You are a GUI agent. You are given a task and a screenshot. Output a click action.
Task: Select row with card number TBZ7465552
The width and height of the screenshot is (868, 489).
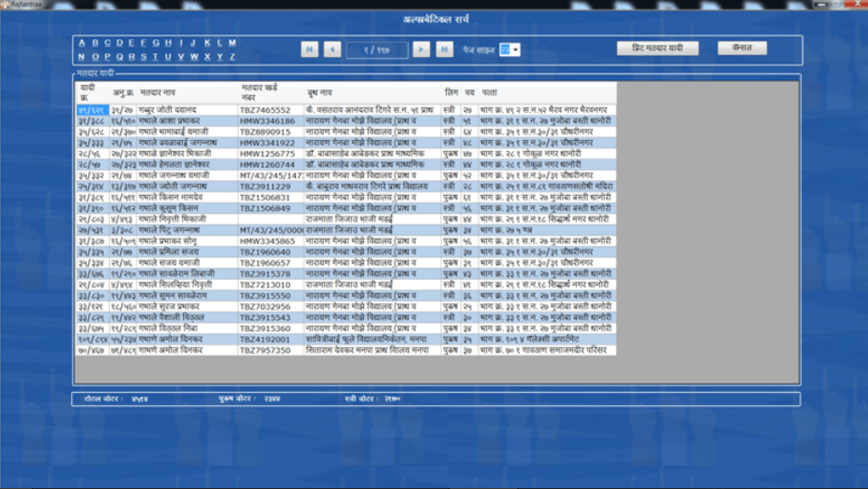click(x=265, y=110)
